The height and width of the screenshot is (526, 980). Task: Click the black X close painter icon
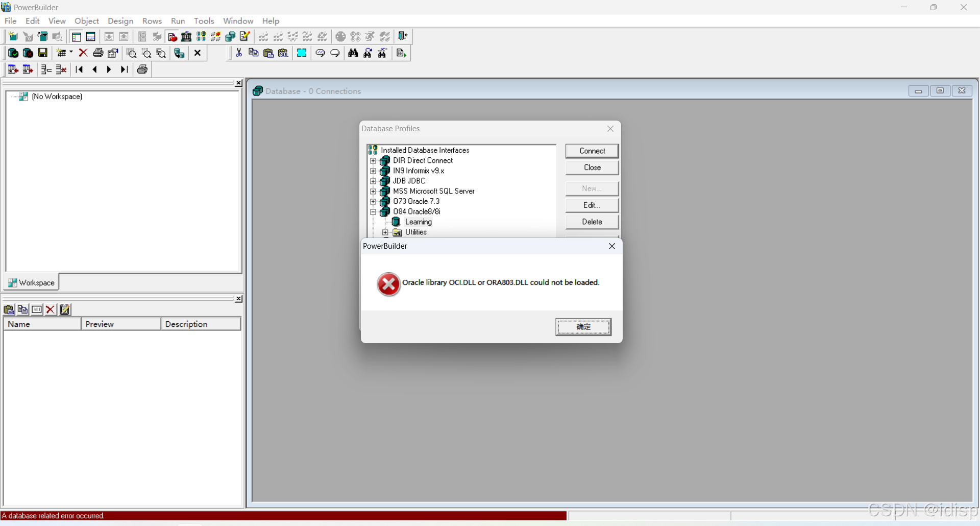point(198,53)
